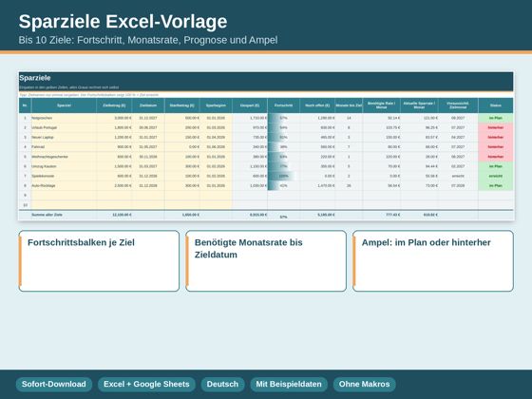Click the progress bar in the Spielekonsole row
The width and height of the screenshot is (532, 399).
[284, 176]
